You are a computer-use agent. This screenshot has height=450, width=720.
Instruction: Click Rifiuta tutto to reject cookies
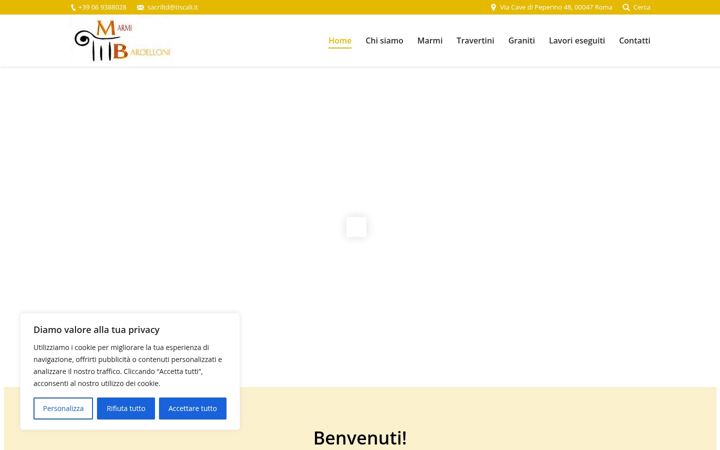(126, 408)
